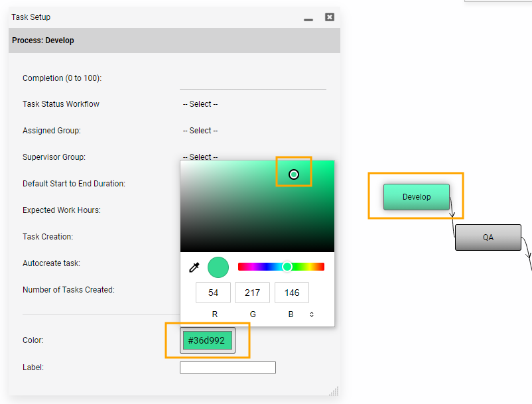Image resolution: width=532 pixels, height=404 pixels.
Task: Open Supervisor Group select dropdown
Action: click(x=200, y=157)
